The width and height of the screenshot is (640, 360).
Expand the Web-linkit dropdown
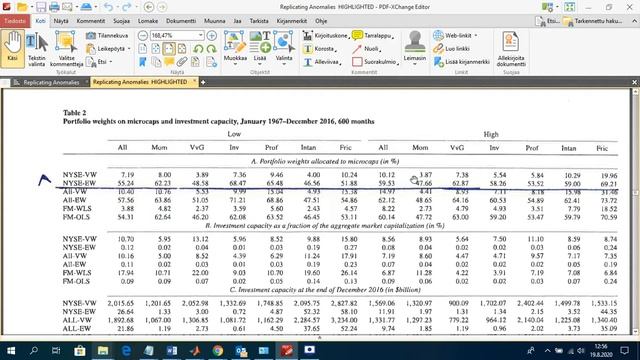(476, 36)
